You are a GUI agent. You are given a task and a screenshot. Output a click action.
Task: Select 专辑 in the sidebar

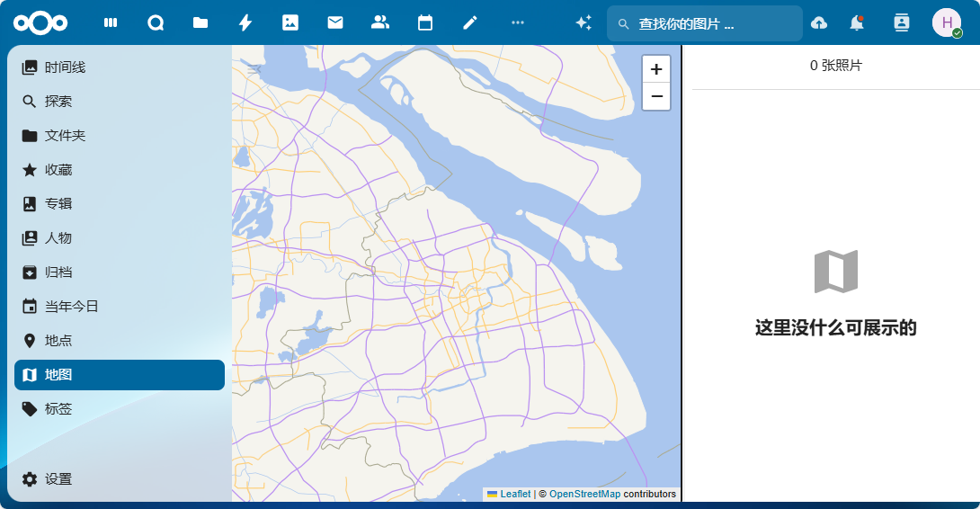point(58,204)
